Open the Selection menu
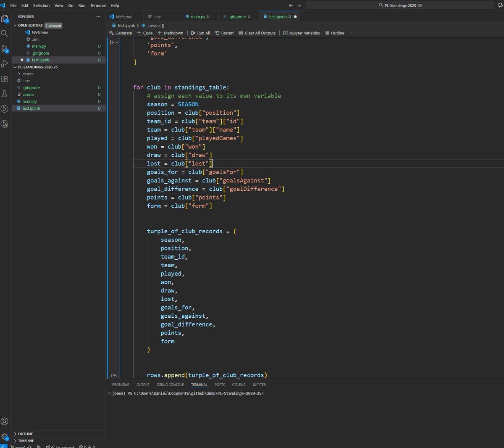 point(41,5)
